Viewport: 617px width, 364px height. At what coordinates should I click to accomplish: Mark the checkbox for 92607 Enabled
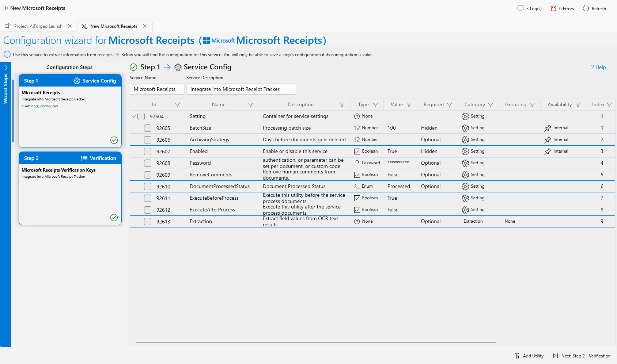pos(148,152)
